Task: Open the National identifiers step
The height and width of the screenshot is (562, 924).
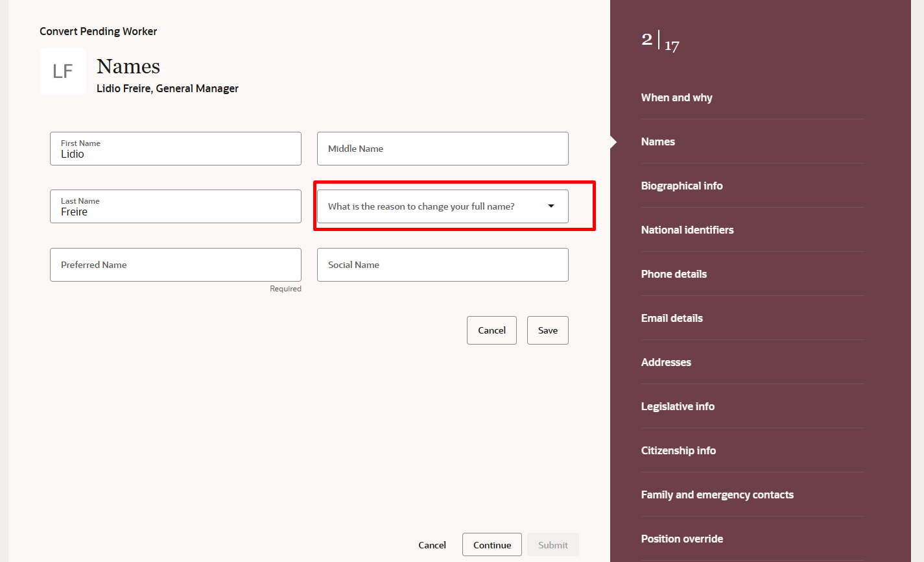Action: pyautogui.click(x=687, y=230)
